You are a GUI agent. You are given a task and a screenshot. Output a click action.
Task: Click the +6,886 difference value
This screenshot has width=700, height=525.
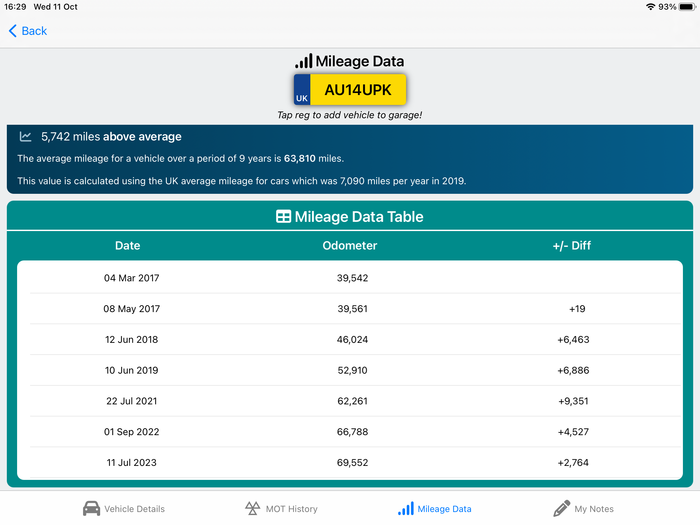click(573, 371)
